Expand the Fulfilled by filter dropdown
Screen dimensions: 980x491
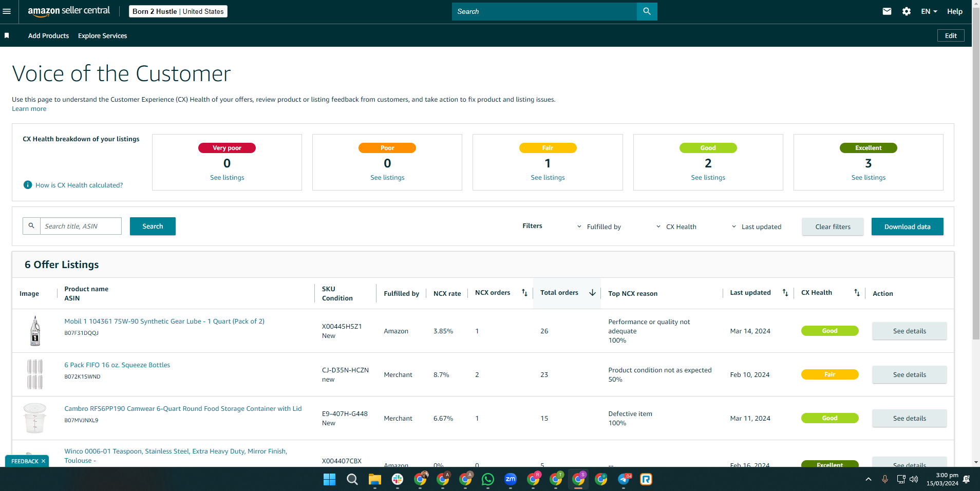[599, 226]
